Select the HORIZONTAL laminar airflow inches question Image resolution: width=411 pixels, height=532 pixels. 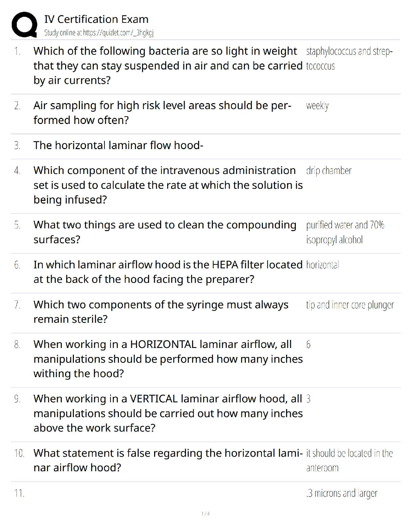(168, 359)
